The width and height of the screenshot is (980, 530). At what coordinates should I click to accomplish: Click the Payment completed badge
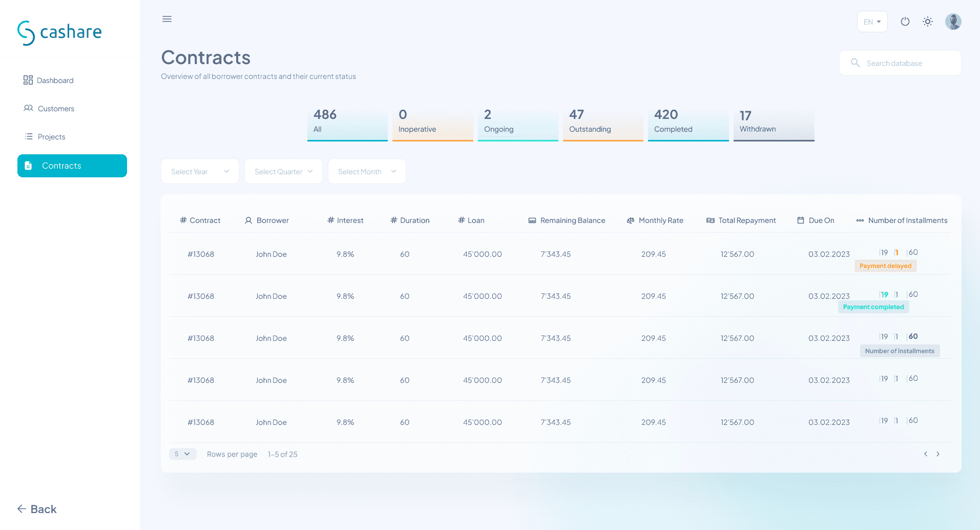click(x=874, y=307)
